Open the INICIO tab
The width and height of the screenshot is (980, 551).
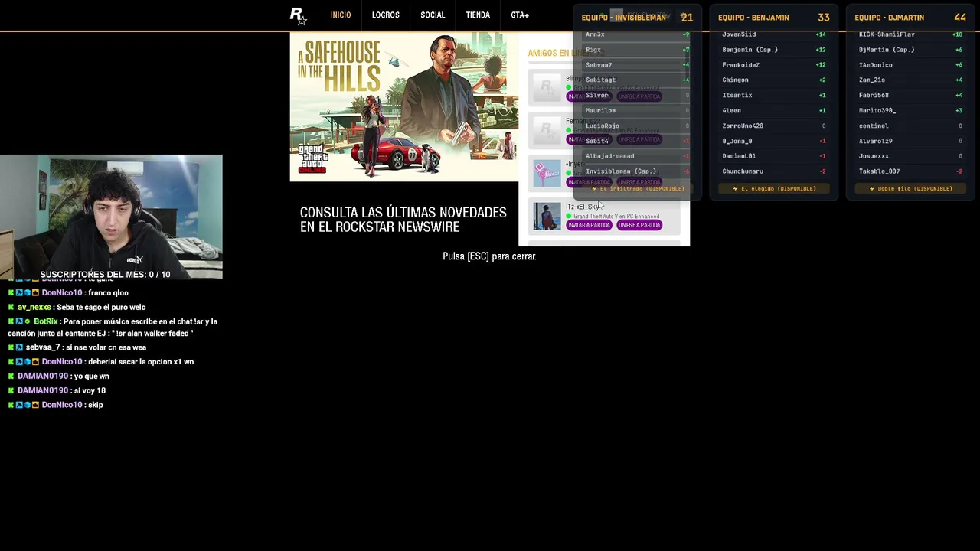tap(341, 15)
